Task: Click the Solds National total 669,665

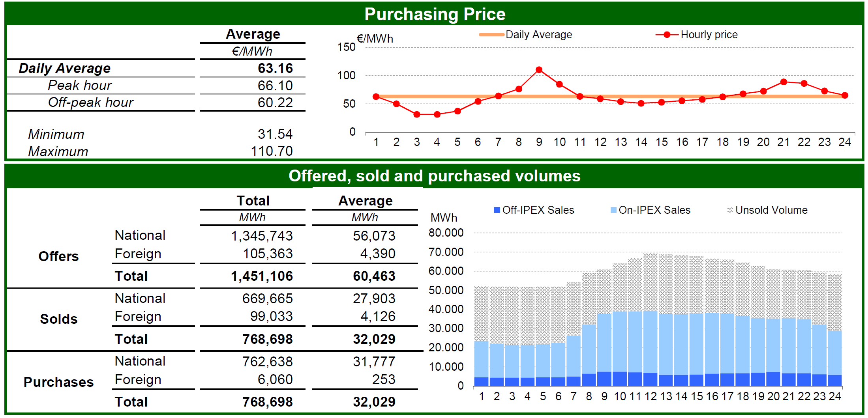Action: [267, 299]
